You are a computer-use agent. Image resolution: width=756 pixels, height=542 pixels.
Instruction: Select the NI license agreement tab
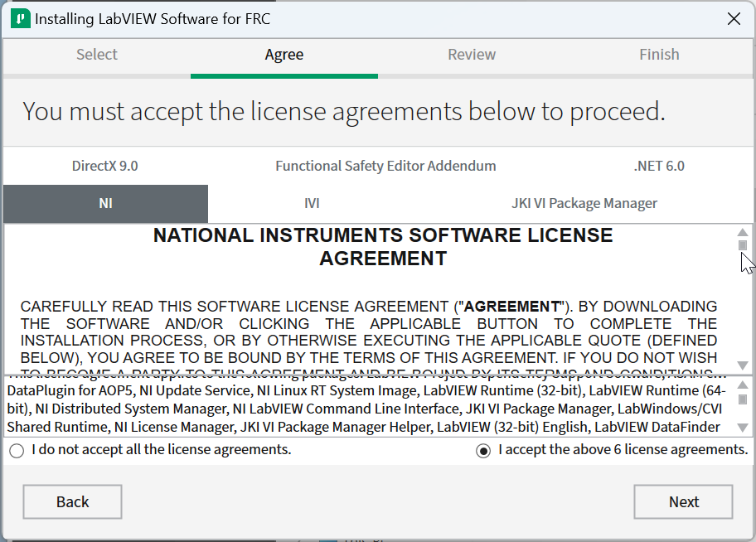105,202
